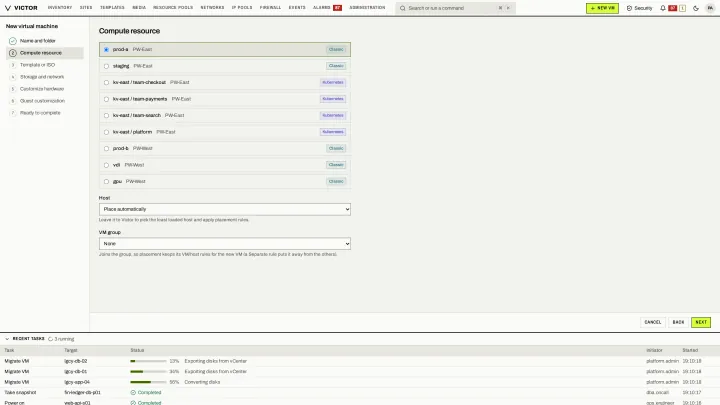This screenshot has height=405, width=720.
Task: Select kv-east / team-checkout radio
Action: [x=106, y=83]
